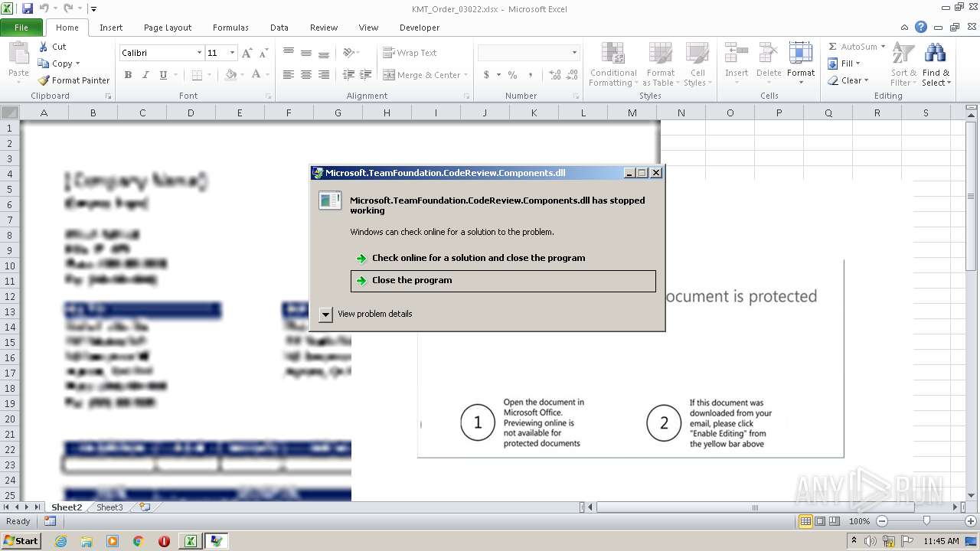
Task: Open the Windows Start menu
Action: 21,541
